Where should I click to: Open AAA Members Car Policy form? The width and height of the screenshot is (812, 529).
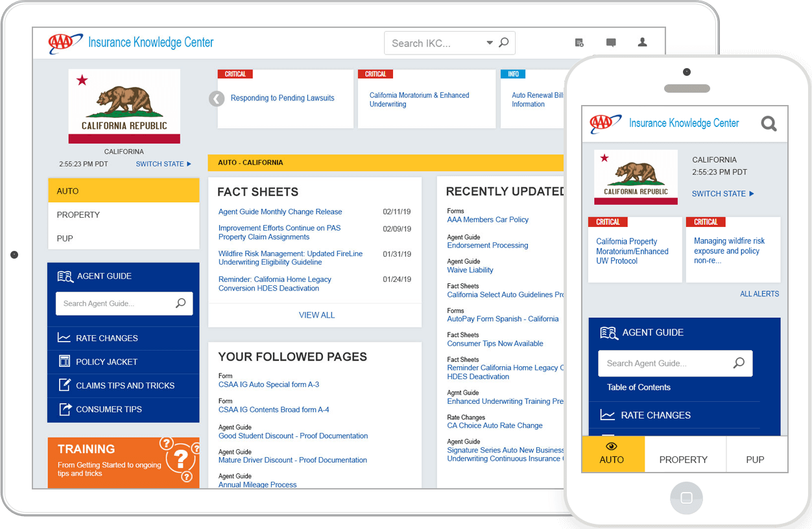click(488, 220)
